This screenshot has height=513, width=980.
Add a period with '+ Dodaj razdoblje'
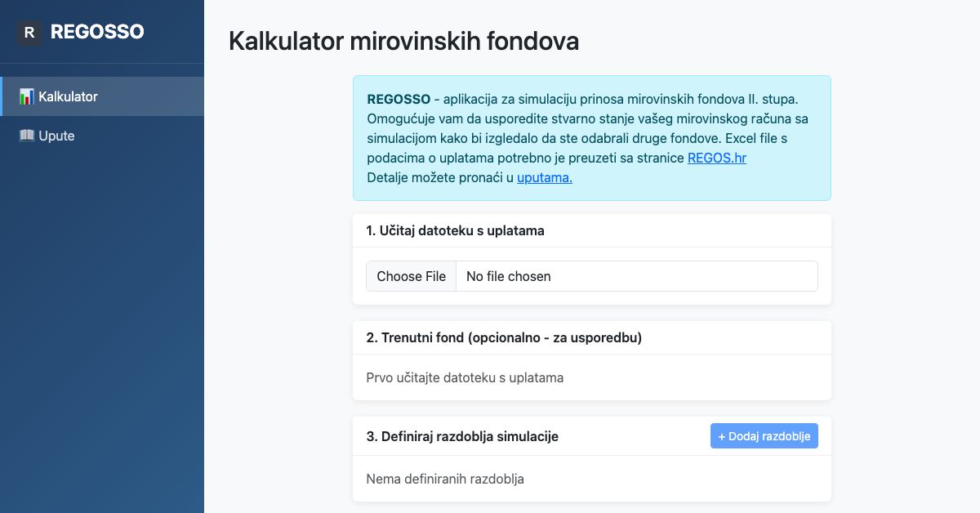764,436
